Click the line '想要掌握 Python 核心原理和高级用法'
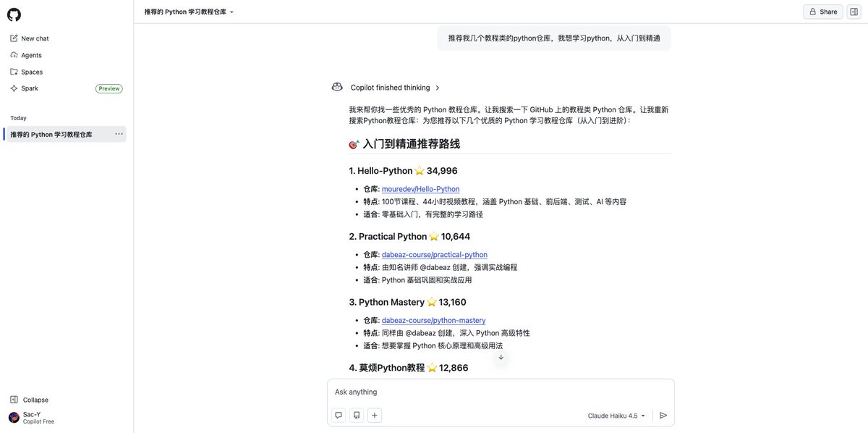This screenshot has width=868, height=433. [x=442, y=345]
